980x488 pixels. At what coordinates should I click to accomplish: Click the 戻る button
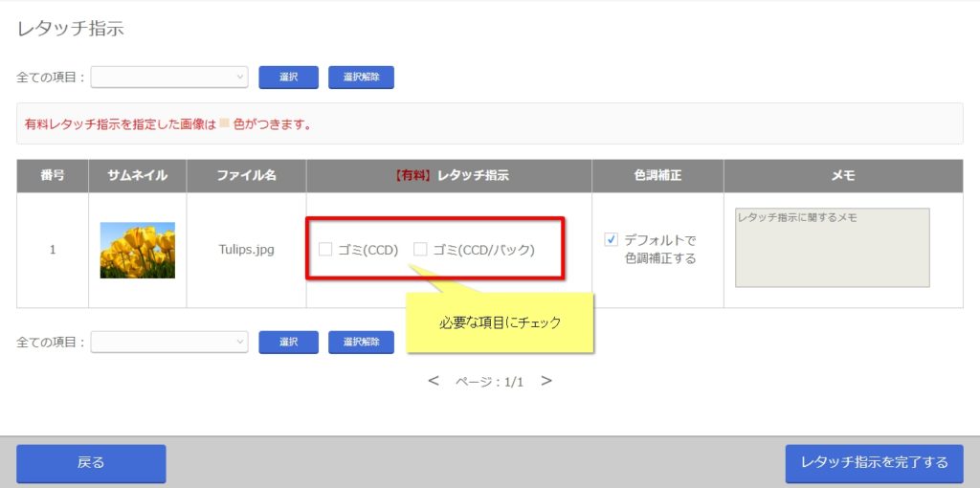(x=91, y=463)
